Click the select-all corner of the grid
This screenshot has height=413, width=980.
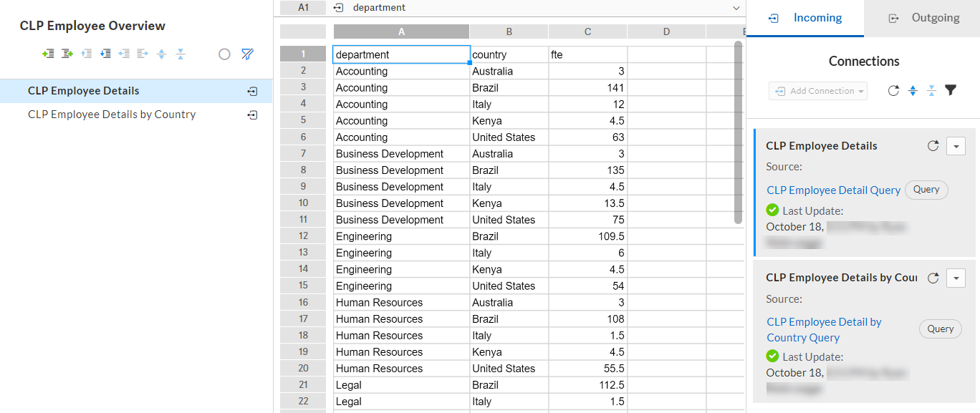[303, 31]
